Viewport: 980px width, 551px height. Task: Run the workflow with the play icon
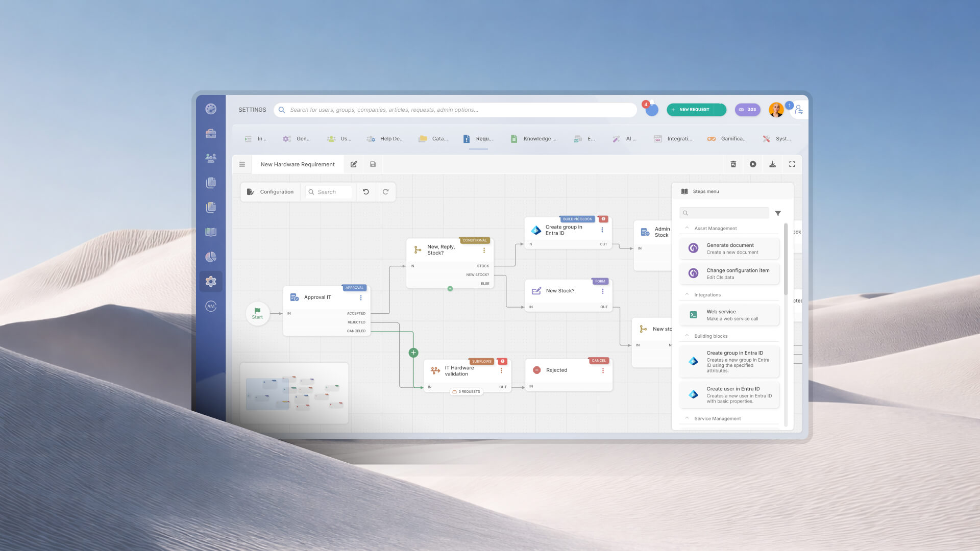(x=753, y=164)
